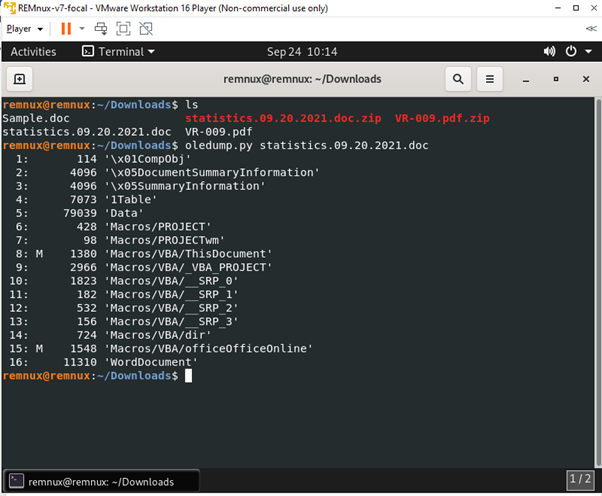Open the Terminal application menu
Image resolution: width=602 pixels, height=496 pixels.
click(x=118, y=51)
